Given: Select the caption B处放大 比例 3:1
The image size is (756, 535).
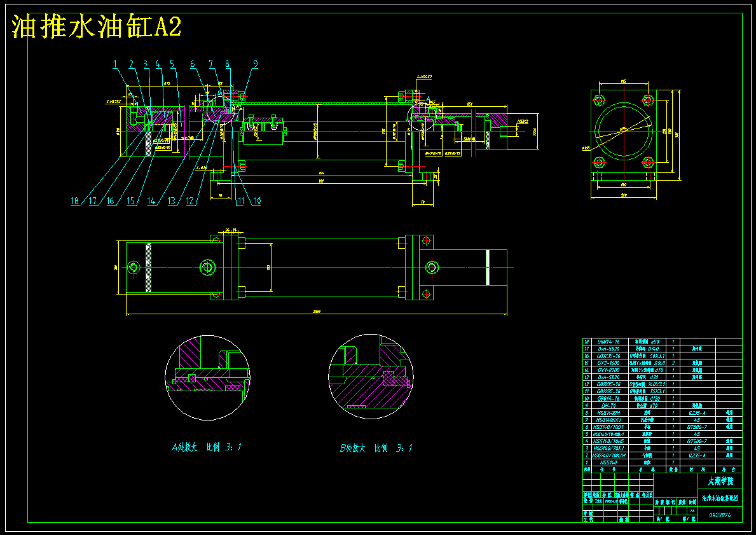Looking at the screenshot, I should click(376, 448).
